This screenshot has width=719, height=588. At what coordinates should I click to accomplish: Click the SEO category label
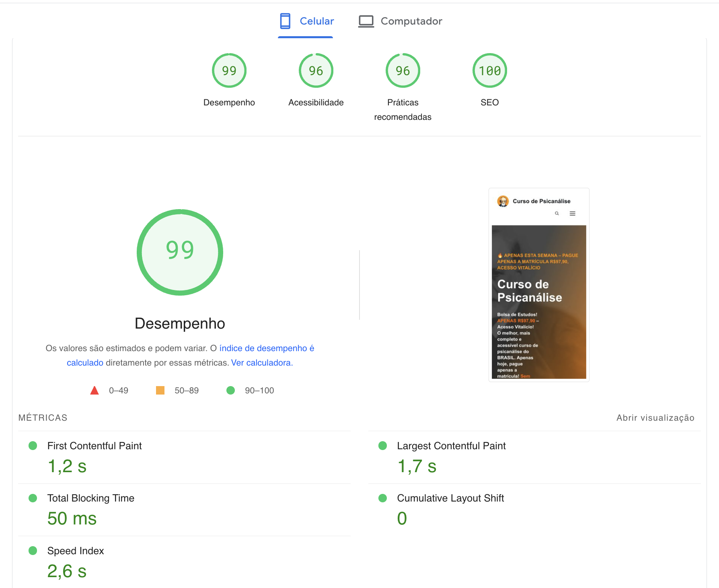[490, 103]
